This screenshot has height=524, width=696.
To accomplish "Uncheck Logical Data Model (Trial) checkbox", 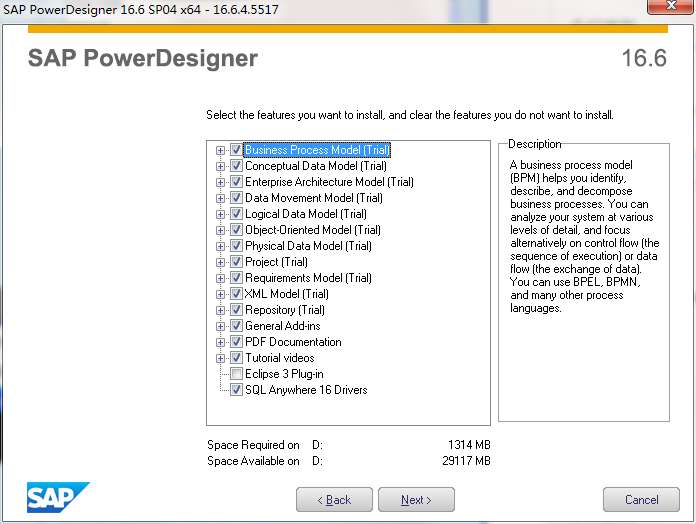I will click(x=236, y=214).
